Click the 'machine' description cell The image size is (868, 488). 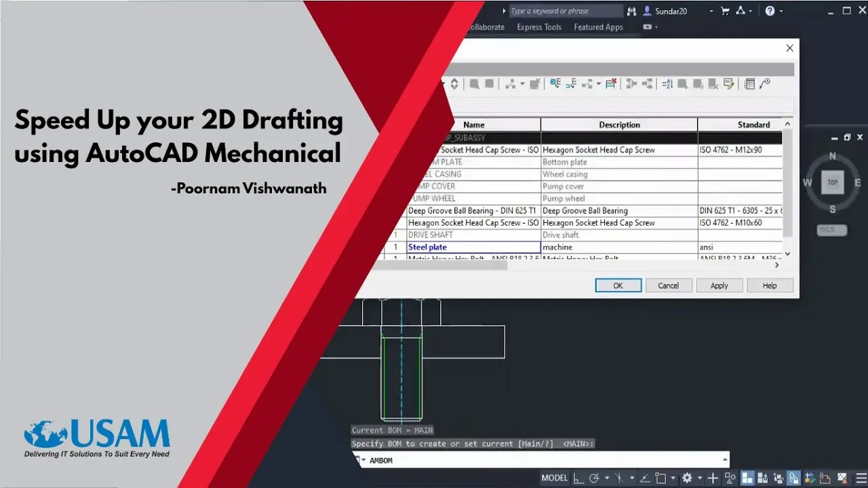[619, 247]
